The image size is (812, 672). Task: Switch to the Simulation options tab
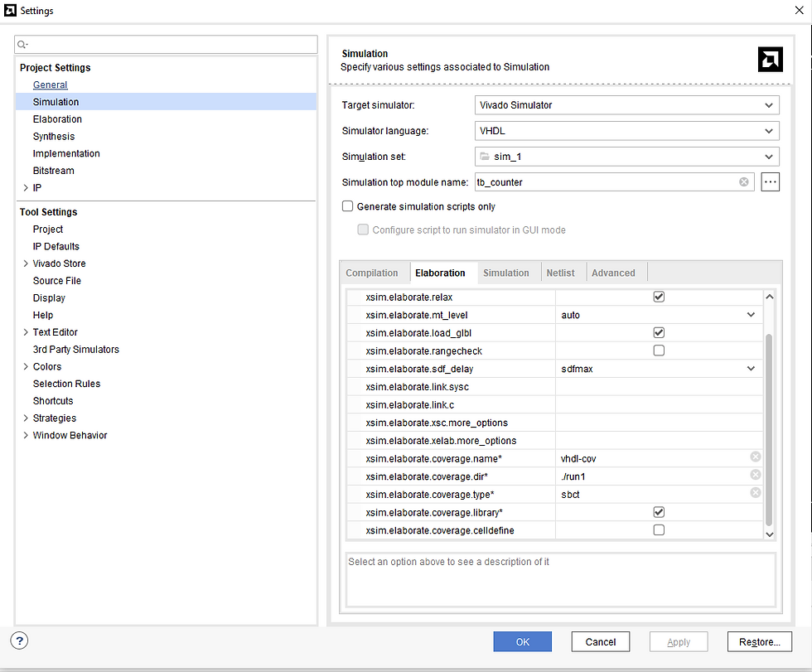point(506,273)
